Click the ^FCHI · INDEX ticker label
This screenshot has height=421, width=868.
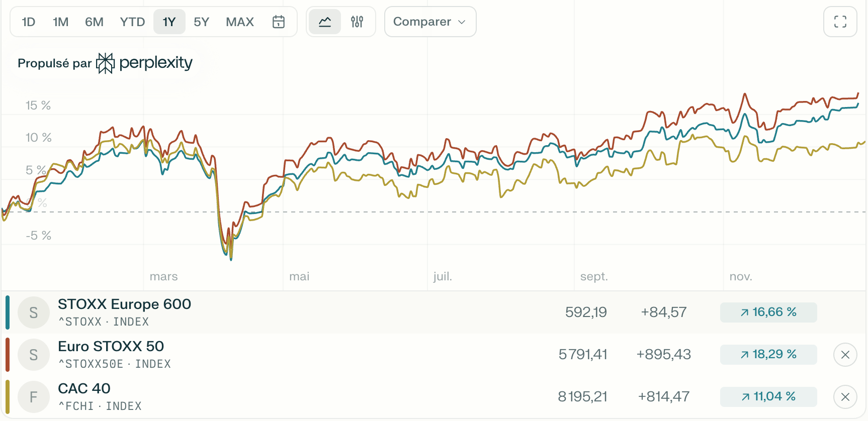100,406
